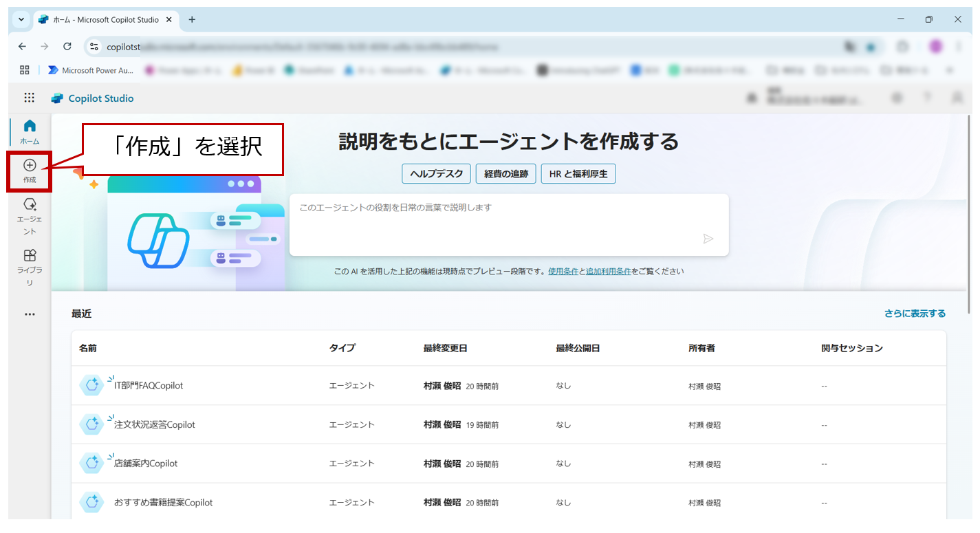Open the ライブラリ sidebar page

click(30, 268)
